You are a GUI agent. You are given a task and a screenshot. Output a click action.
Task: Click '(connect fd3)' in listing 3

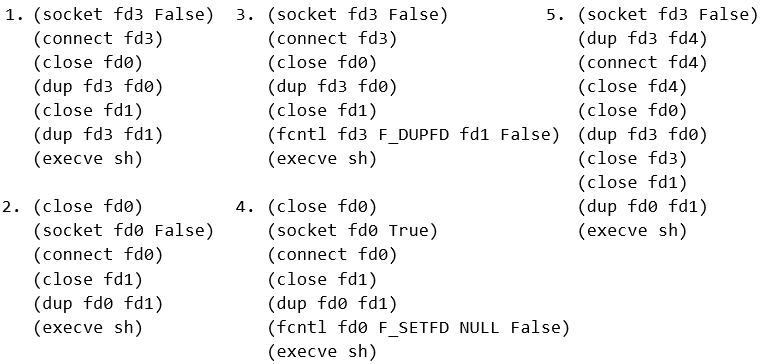332,39
